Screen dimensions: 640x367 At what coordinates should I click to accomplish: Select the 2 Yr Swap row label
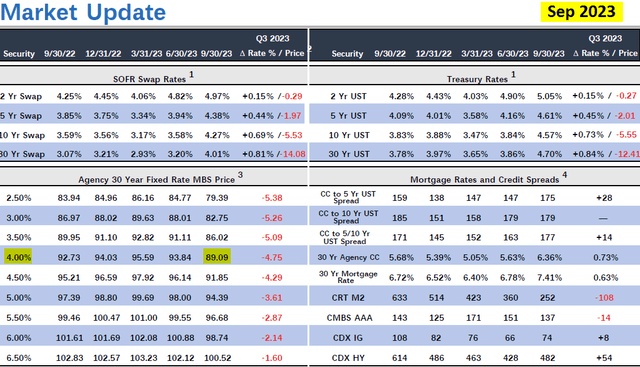(x=21, y=97)
